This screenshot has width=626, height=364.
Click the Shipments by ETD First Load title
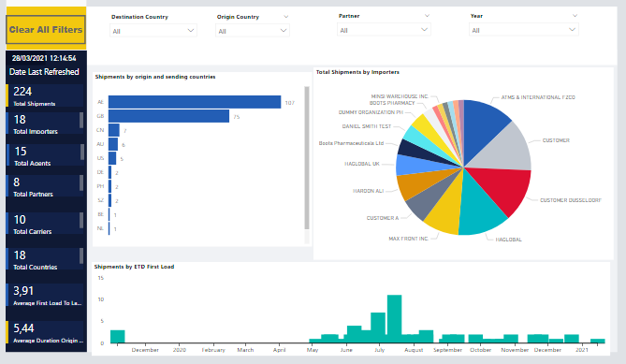[134, 267]
